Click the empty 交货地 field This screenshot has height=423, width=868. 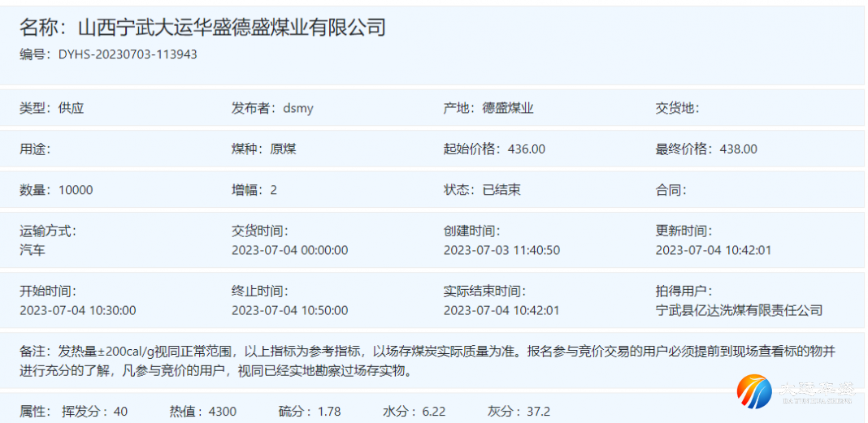[678, 108]
